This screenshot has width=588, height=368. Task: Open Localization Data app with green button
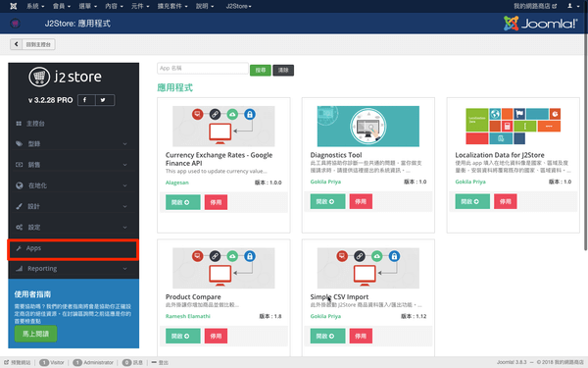click(472, 201)
